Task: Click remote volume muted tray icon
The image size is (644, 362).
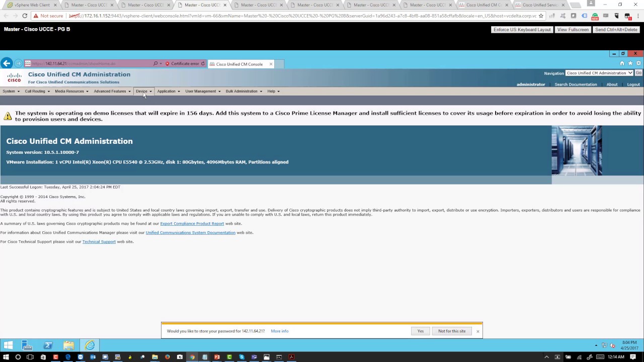Action: [x=612, y=345]
